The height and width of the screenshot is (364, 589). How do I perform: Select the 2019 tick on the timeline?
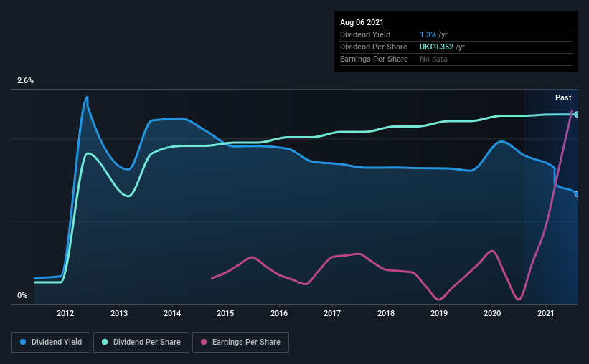point(439,313)
